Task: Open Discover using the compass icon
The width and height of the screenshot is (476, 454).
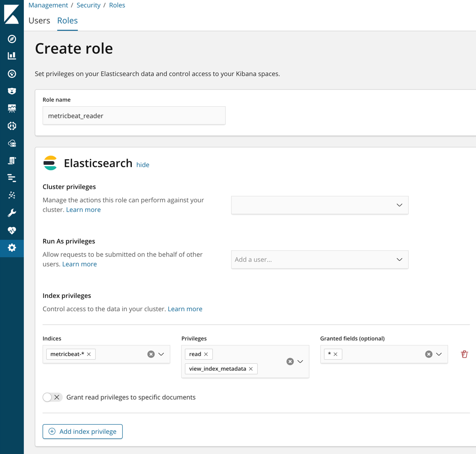Action: tap(11, 39)
